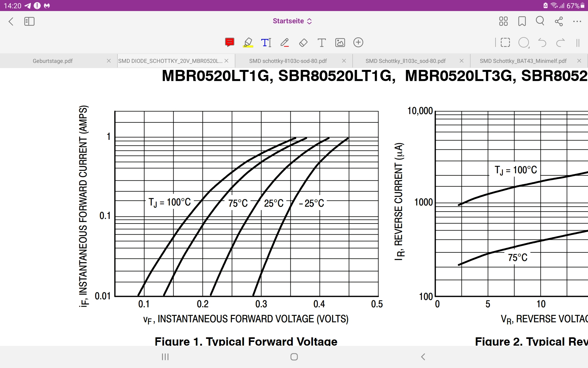Switch to SMD DIODE_SCHOTTKY_20V_MBR0520L tab
This screenshot has width=588, height=368.
[x=170, y=61]
